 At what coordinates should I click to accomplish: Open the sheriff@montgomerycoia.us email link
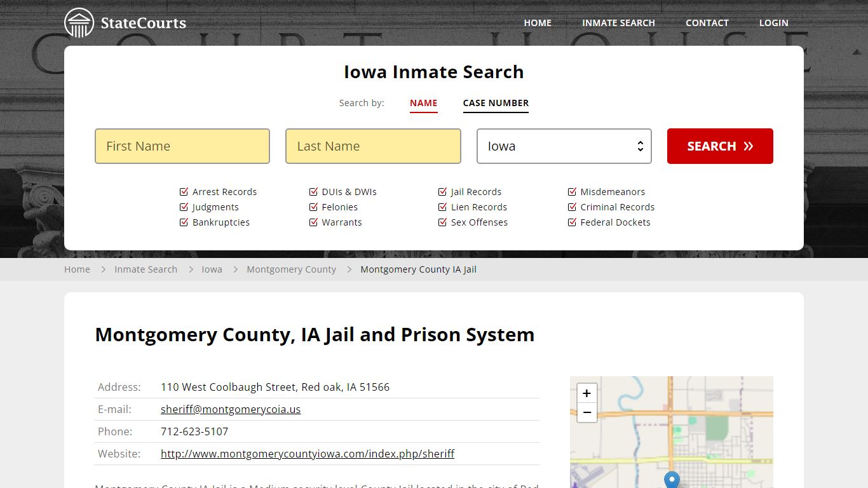(x=231, y=409)
